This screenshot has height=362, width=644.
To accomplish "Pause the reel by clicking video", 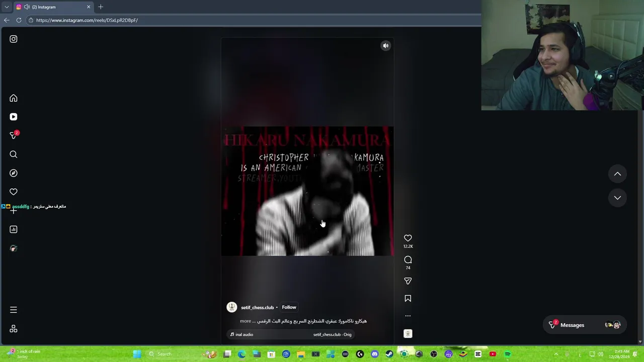I will coord(307,191).
